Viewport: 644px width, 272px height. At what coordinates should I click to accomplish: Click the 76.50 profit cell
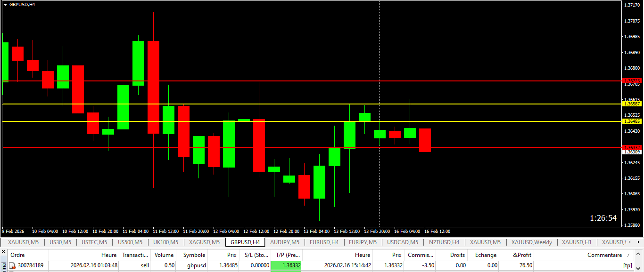(x=525, y=265)
